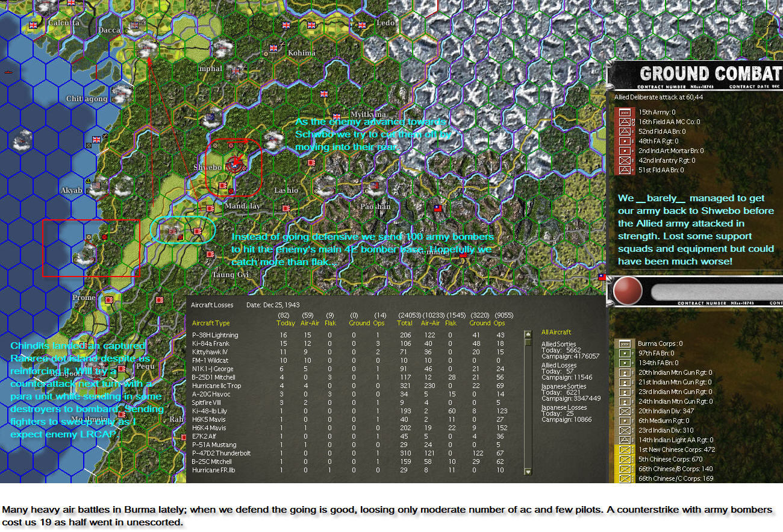The height and width of the screenshot is (532, 783).
Task: Click the Japanese Sorties statistic heading
Action: coord(563,387)
